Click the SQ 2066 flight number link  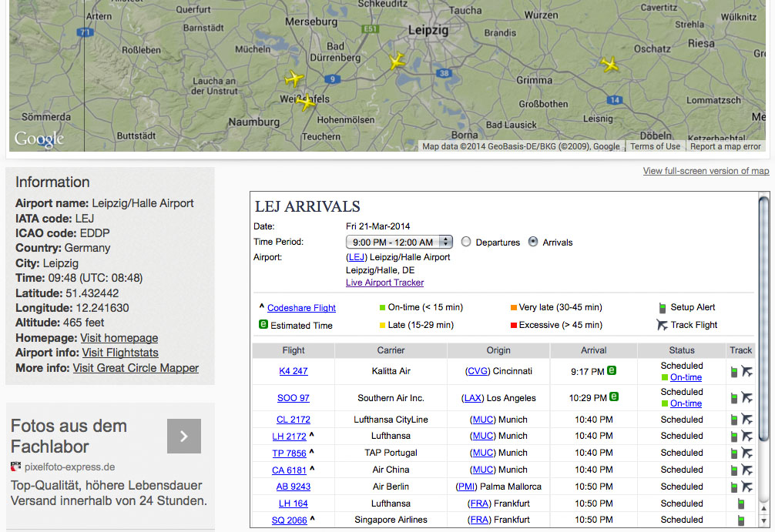point(290,520)
